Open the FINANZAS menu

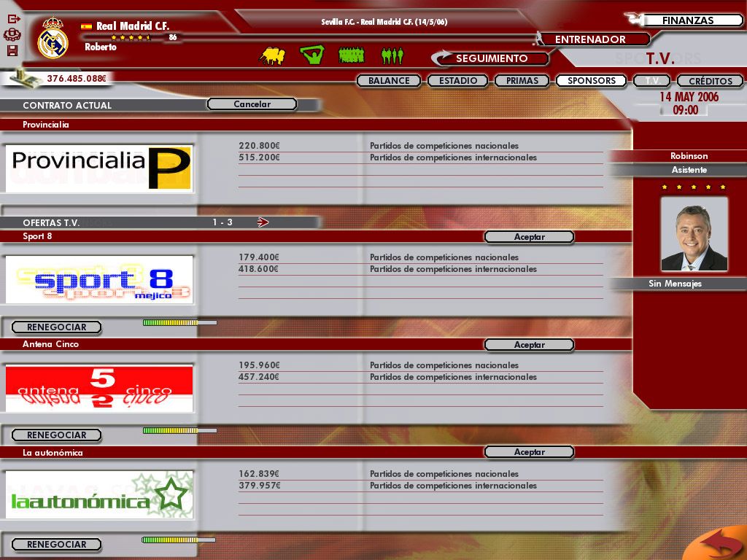tap(689, 20)
